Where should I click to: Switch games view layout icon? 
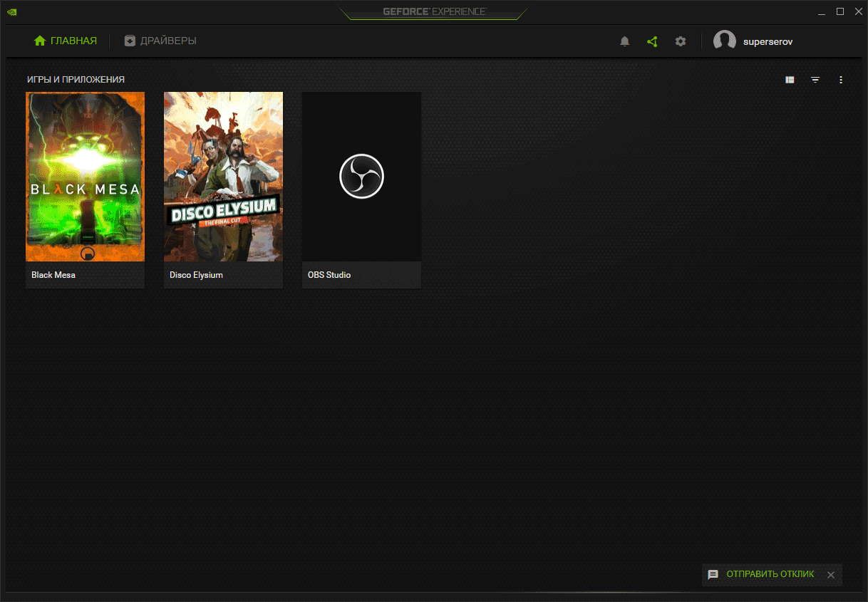pos(790,80)
